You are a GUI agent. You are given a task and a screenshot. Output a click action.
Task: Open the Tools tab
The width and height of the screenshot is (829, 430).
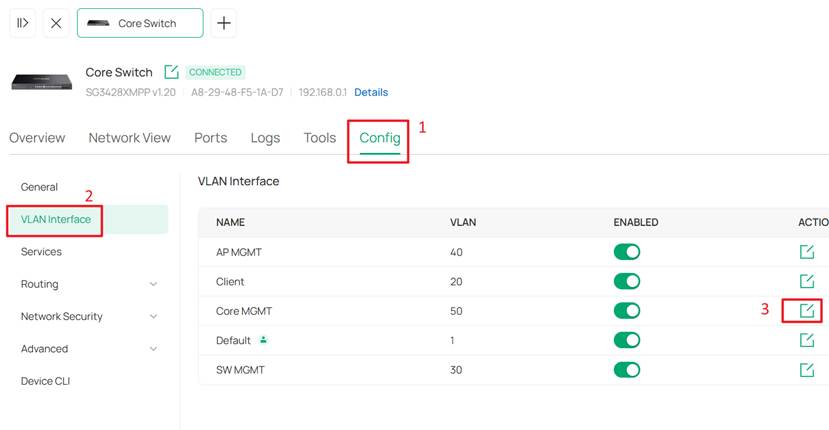point(320,138)
